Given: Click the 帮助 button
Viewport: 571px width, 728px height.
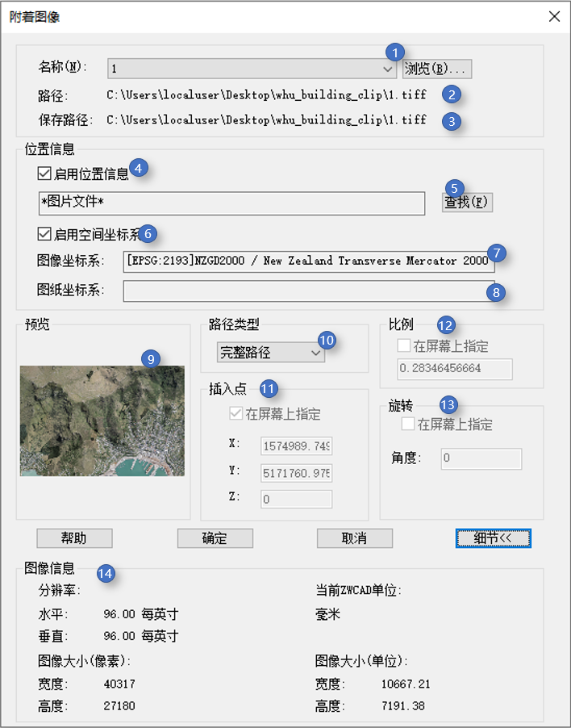Looking at the screenshot, I should pos(74,538).
